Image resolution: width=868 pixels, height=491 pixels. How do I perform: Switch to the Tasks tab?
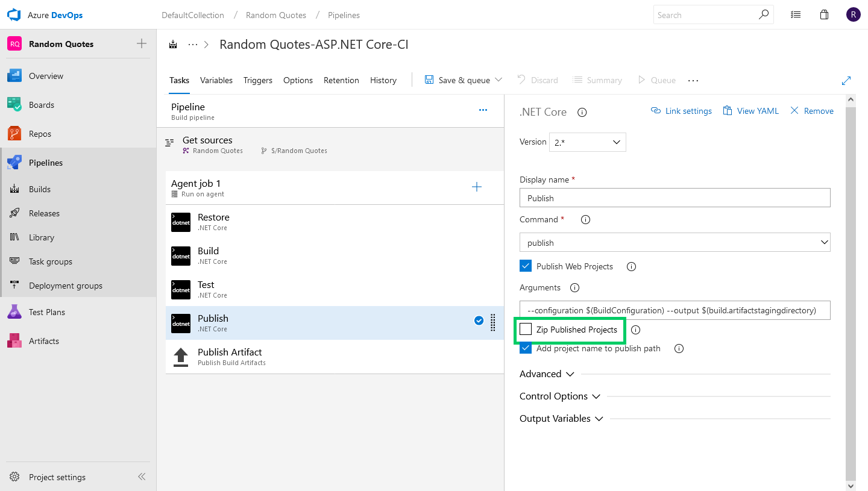tap(179, 80)
